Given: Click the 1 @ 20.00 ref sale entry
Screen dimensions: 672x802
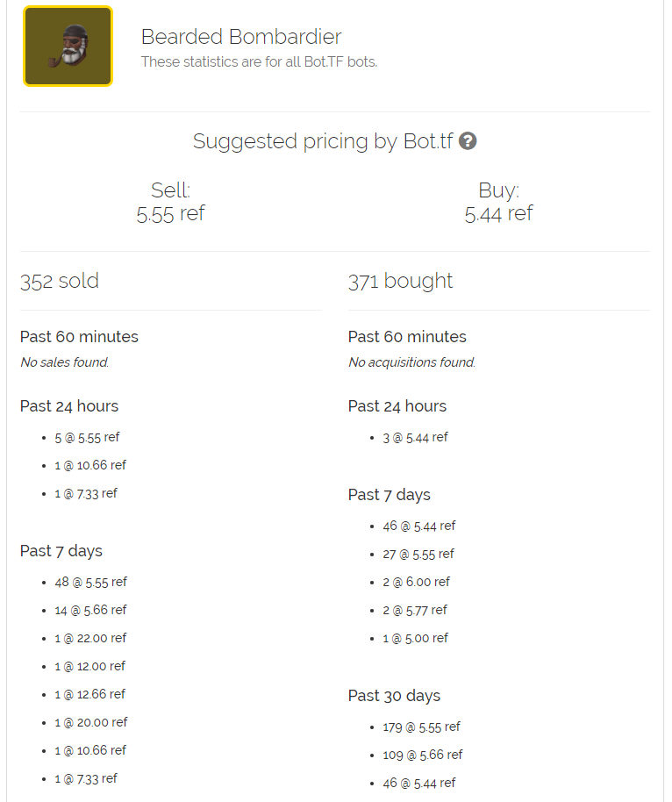Looking at the screenshot, I should click(x=90, y=722).
